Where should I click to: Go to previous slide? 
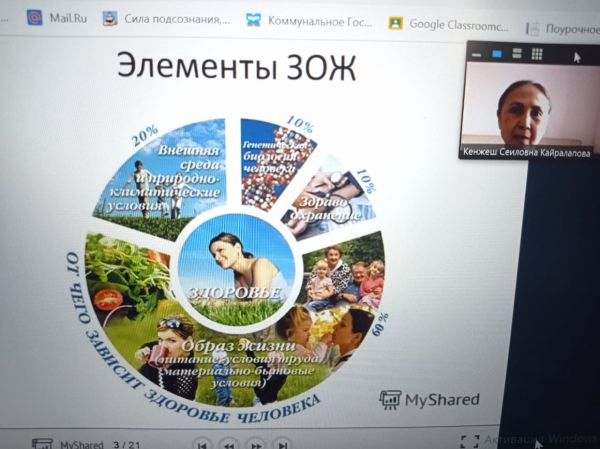click(x=229, y=443)
